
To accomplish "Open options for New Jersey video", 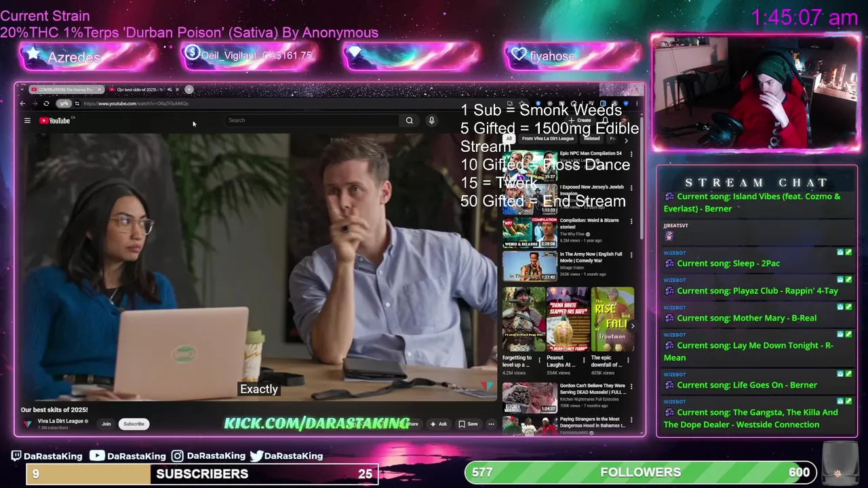I will (x=631, y=188).
